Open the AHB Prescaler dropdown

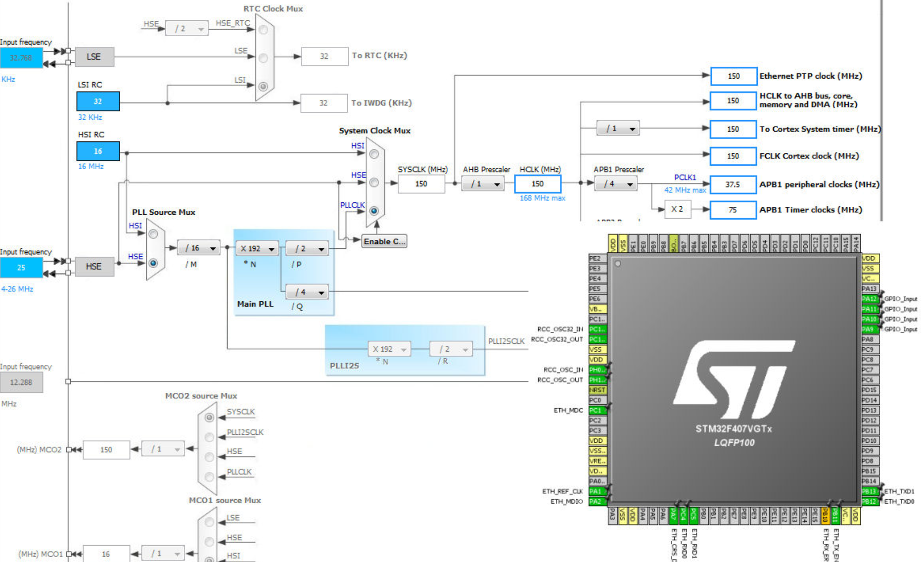(x=483, y=184)
